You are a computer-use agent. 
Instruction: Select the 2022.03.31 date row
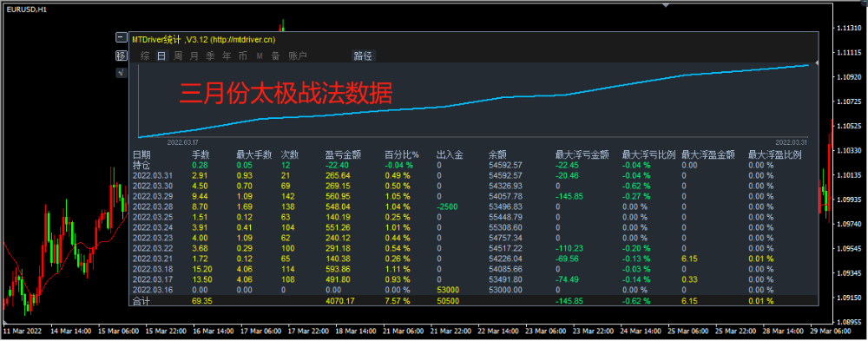pyautogui.click(x=152, y=175)
